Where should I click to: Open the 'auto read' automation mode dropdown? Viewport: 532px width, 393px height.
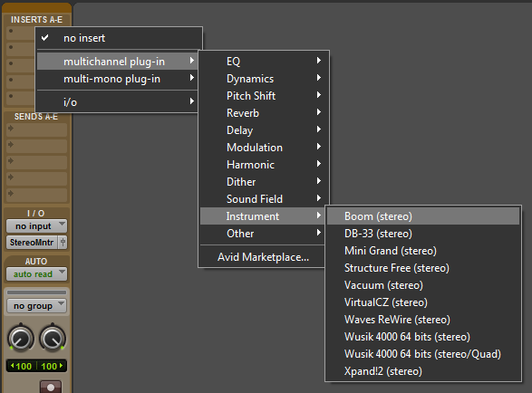[36, 274]
